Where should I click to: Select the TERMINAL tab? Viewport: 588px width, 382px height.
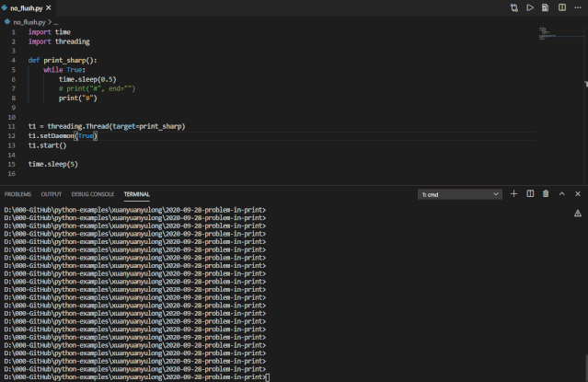click(137, 194)
